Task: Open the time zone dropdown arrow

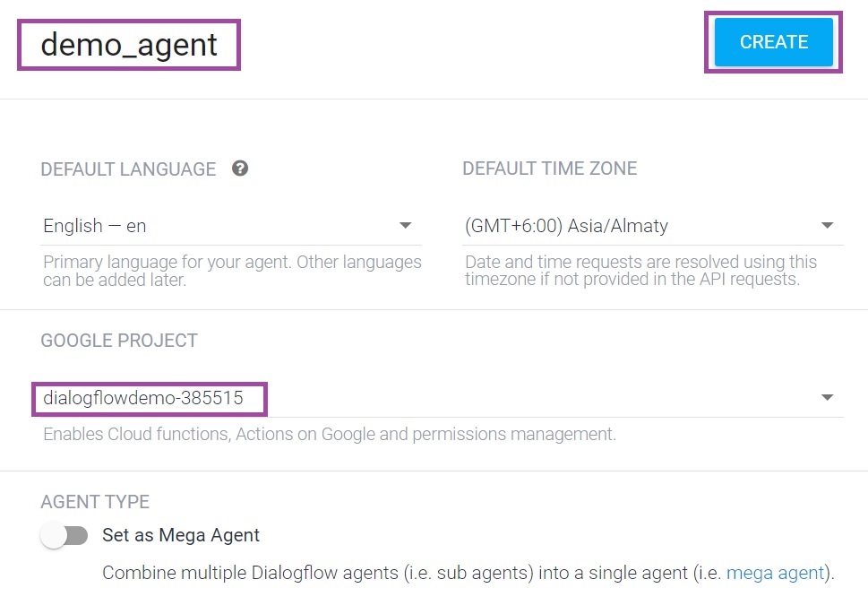Action: [827, 226]
